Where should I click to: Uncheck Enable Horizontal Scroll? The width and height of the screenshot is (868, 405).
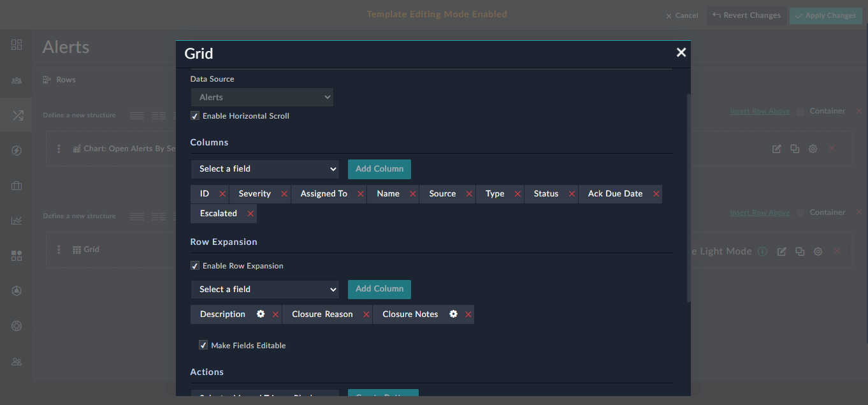point(195,116)
